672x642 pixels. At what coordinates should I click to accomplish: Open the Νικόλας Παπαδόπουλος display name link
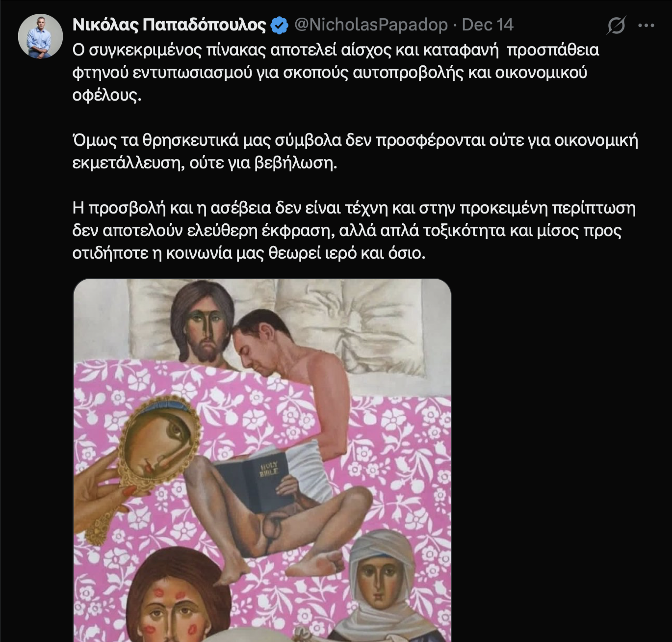coord(169,25)
